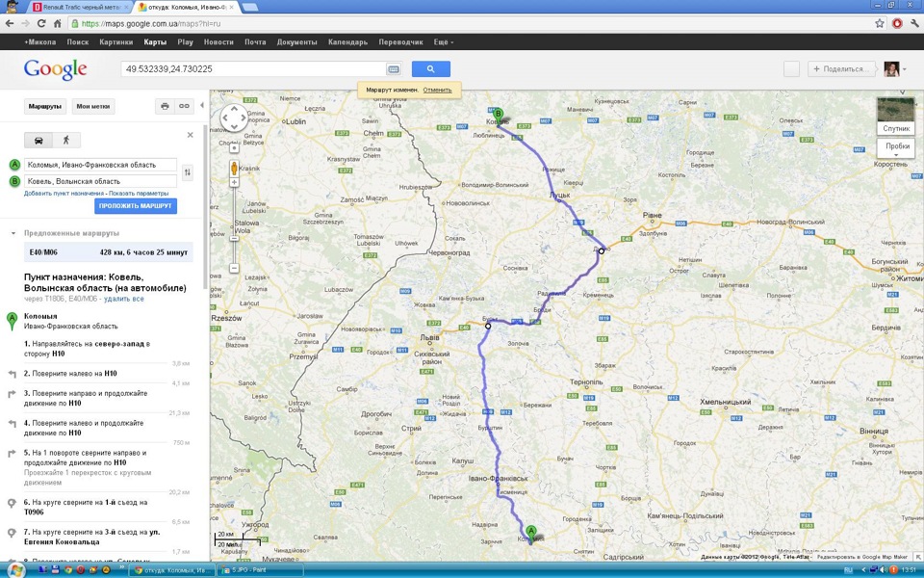Collapse Предложенные маршруты section
The width and height of the screenshot is (924, 578).
pyautogui.click(x=13, y=233)
